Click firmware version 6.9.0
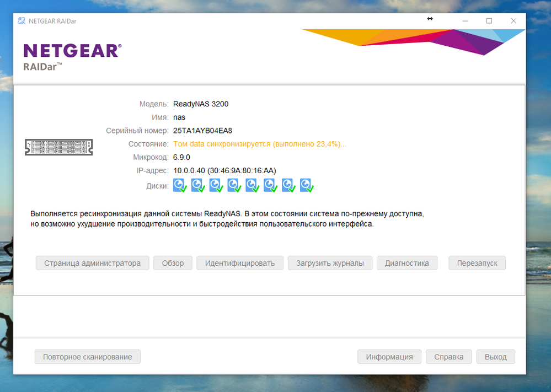This screenshot has height=392, width=551. click(181, 157)
